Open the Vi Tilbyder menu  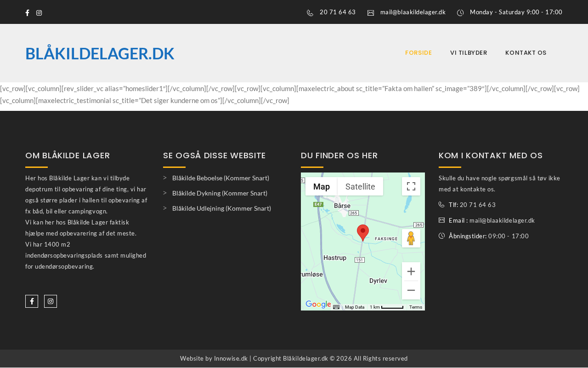coord(469,53)
